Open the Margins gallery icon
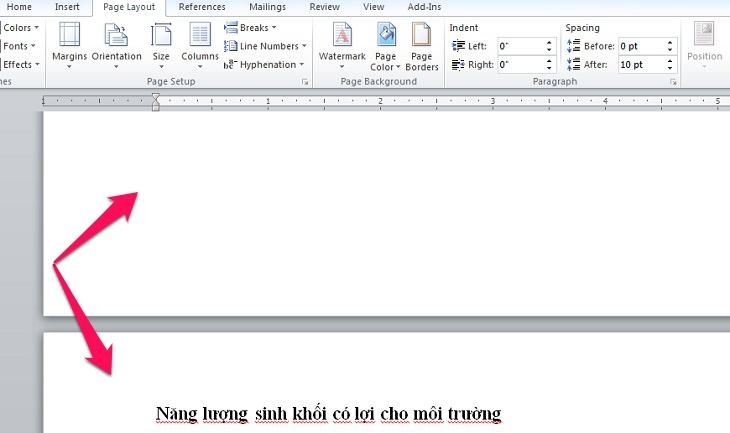Screen dimensions: 730x433 (69, 34)
